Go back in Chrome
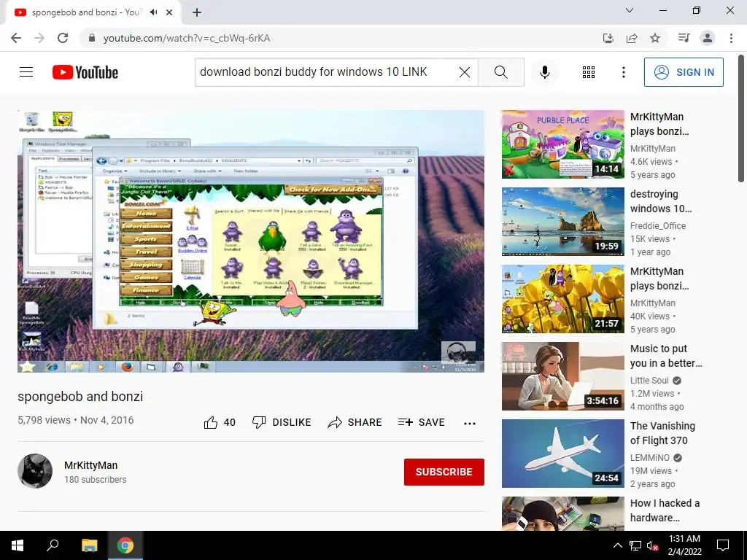 click(x=16, y=38)
